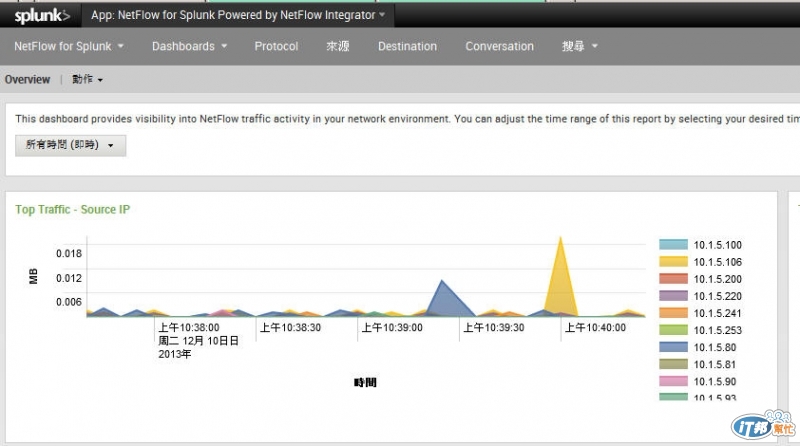The width and height of the screenshot is (800, 446).
Task: Click the Top Traffic - Source IP heading
Action: 72,210
